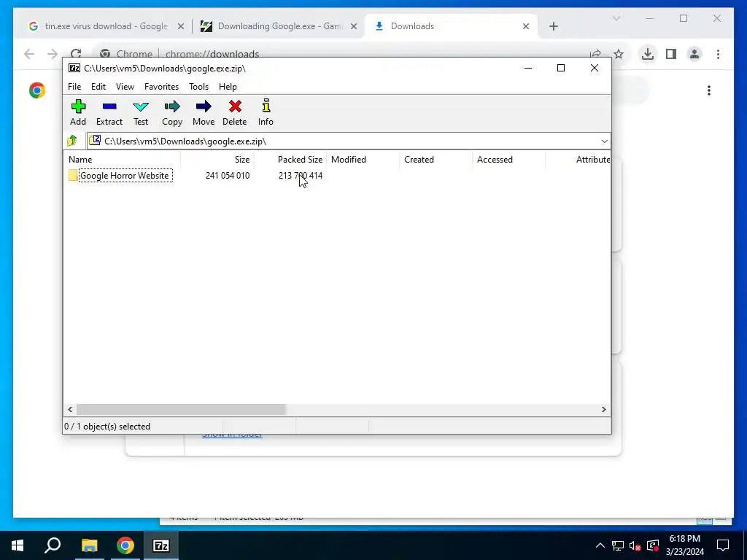Viewport: 747px width, 560px height.
Task: Open the Windows notification center
Action: (723, 545)
